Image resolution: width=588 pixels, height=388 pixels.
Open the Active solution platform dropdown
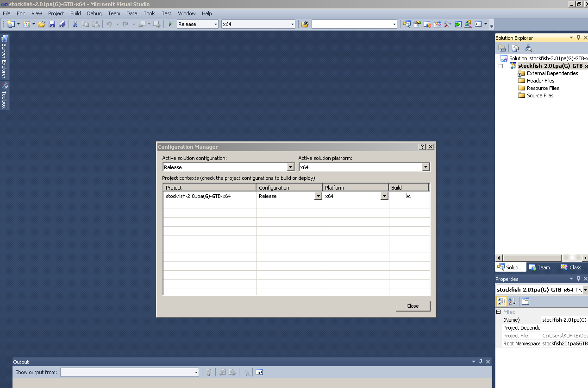[426, 167]
